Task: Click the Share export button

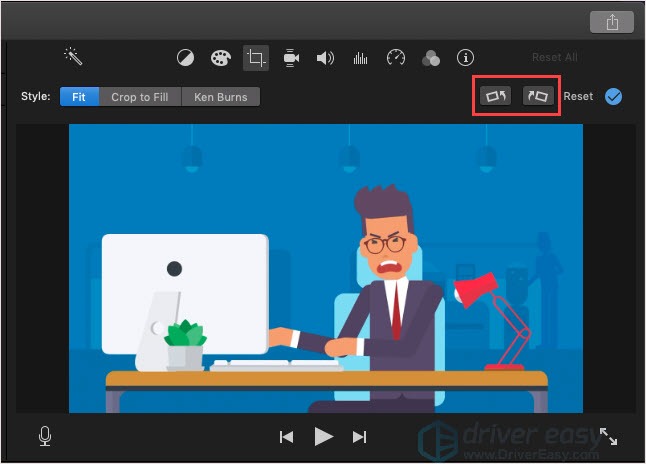Action: tap(611, 22)
